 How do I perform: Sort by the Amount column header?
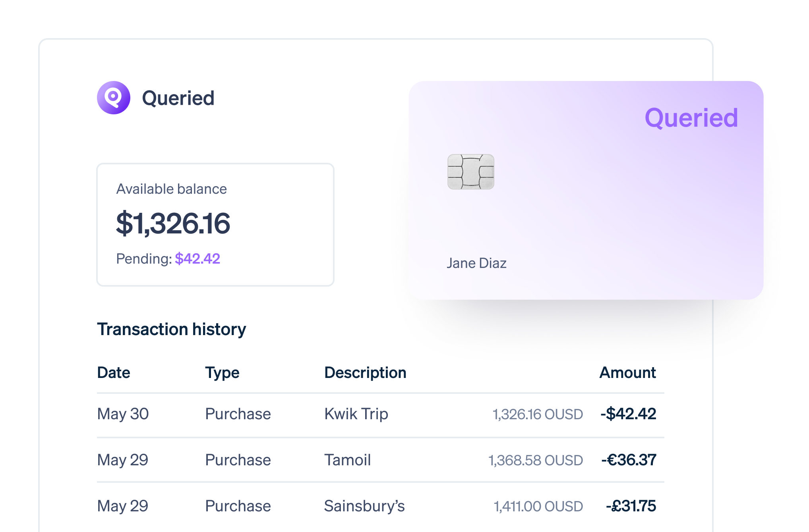(627, 372)
